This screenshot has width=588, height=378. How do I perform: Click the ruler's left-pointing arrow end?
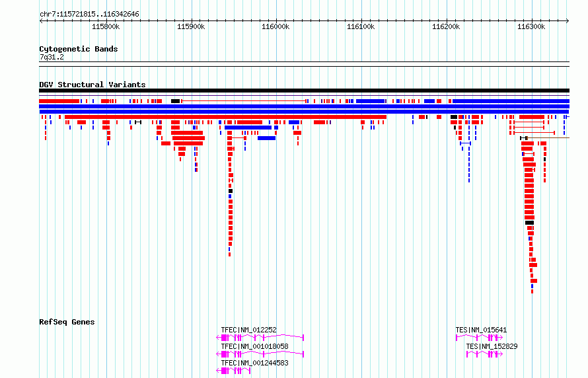[x=41, y=20]
